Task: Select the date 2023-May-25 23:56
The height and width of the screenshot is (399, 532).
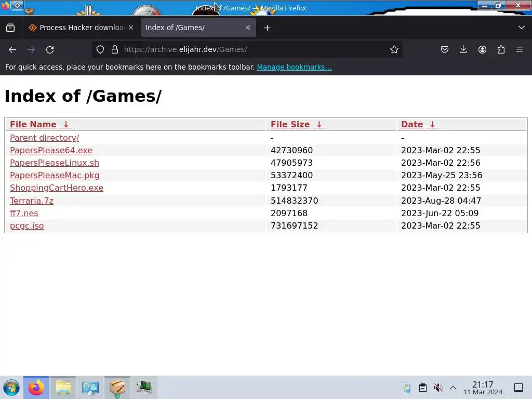Action: [442, 176]
